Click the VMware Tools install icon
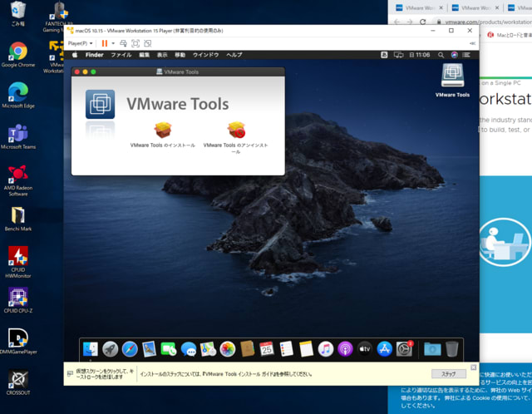The height and width of the screenshot is (414, 532). click(163, 131)
